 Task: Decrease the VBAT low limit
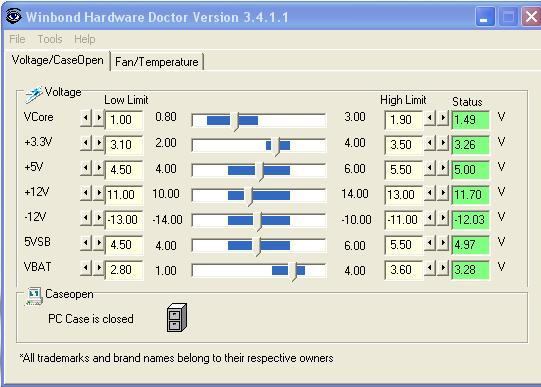click(x=86, y=268)
